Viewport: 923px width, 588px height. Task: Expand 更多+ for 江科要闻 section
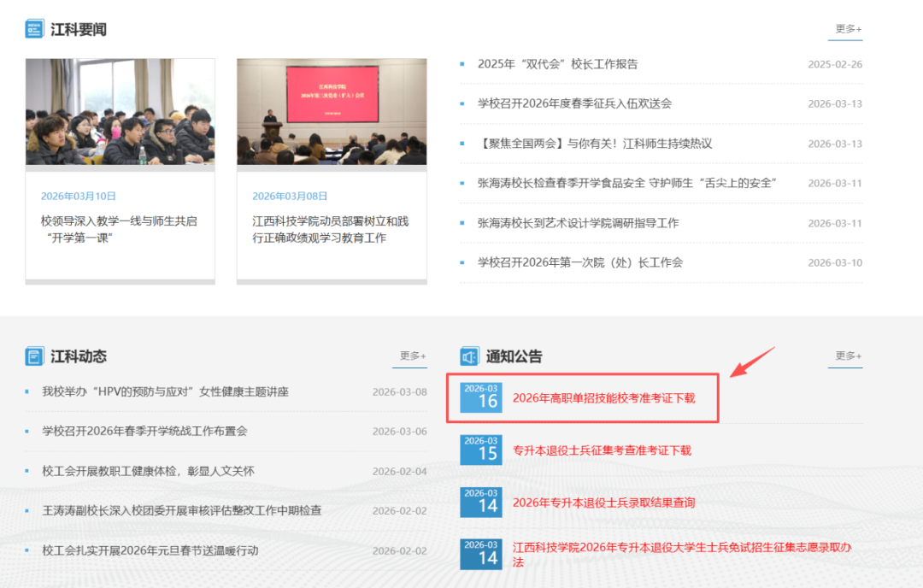click(848, 29)
